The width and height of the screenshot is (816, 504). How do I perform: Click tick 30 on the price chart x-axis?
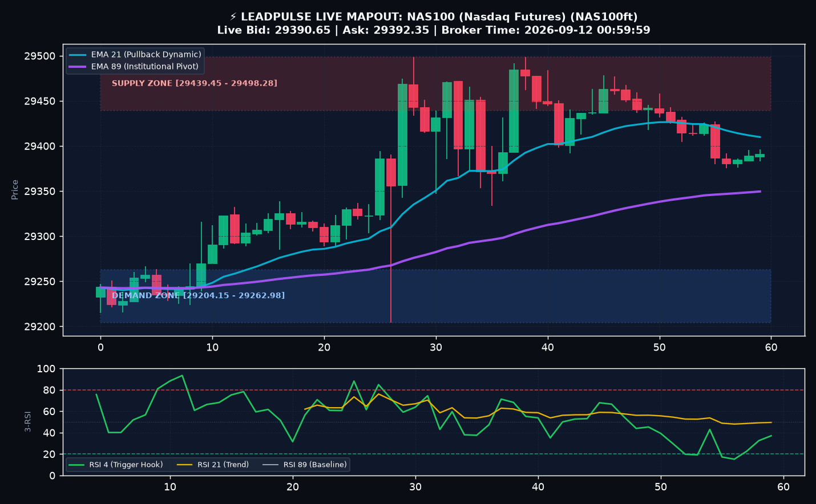(x=436, y=347)
